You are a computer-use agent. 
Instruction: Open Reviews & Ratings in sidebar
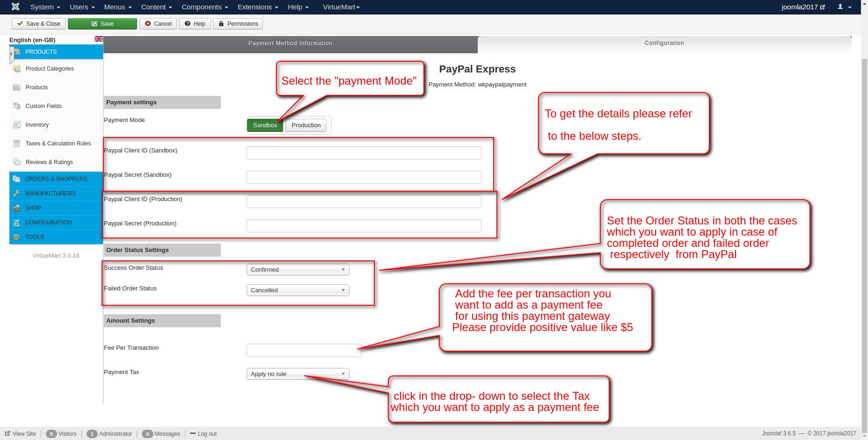point(49,162)
